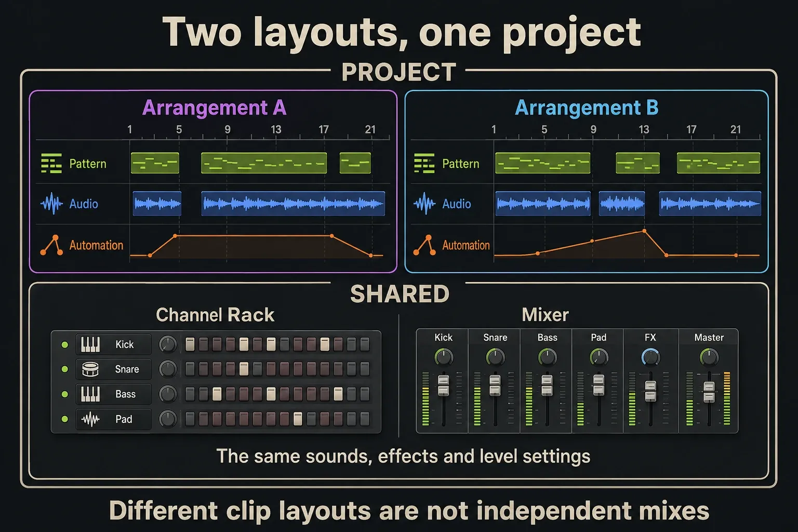Select the middle audio clip in Arrangement B

[622, 204]
